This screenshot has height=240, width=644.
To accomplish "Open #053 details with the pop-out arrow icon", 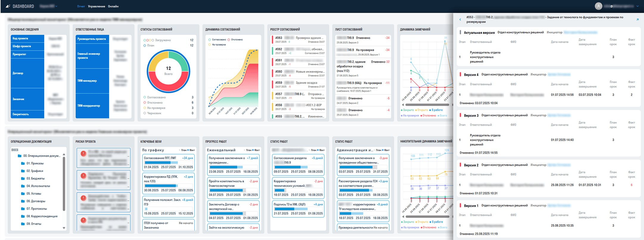I will [637, 20].
